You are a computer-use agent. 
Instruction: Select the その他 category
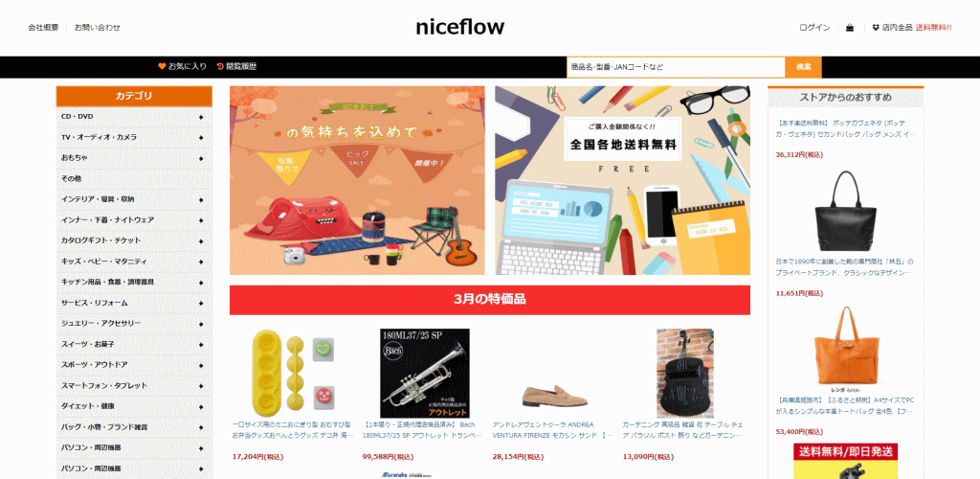click(134, 179)
